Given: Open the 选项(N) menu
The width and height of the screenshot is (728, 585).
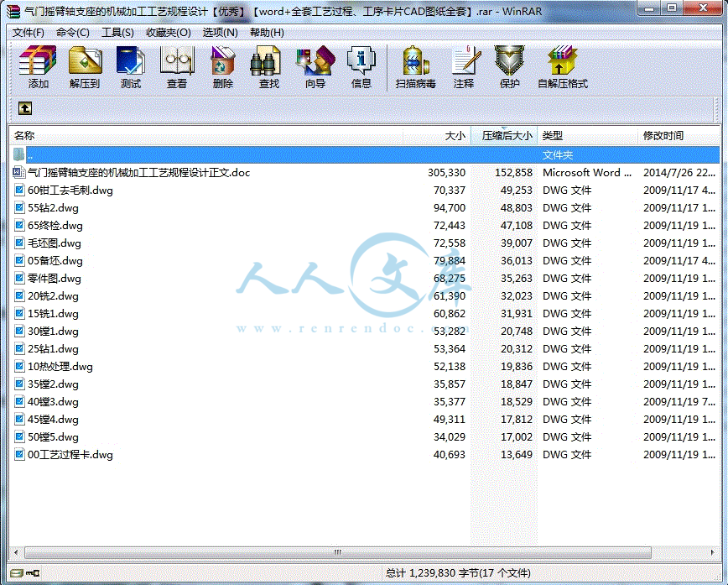Looking at the screenshot, I should (x=220, y=33).
